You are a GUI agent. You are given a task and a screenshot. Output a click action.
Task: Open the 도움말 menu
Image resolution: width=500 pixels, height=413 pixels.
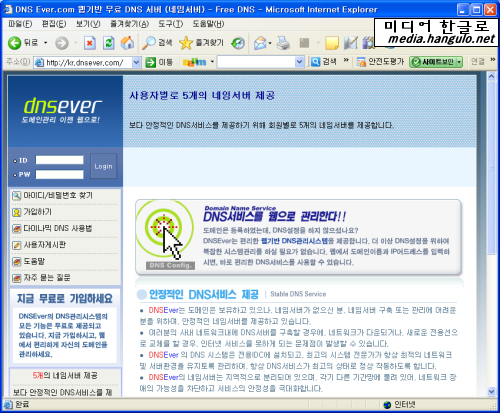(208, 24)
